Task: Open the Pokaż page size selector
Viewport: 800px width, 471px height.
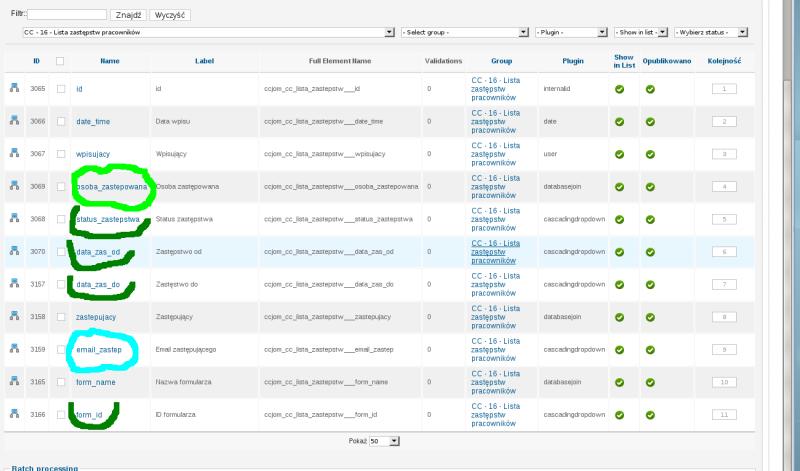Action: (x=384, y=440)
